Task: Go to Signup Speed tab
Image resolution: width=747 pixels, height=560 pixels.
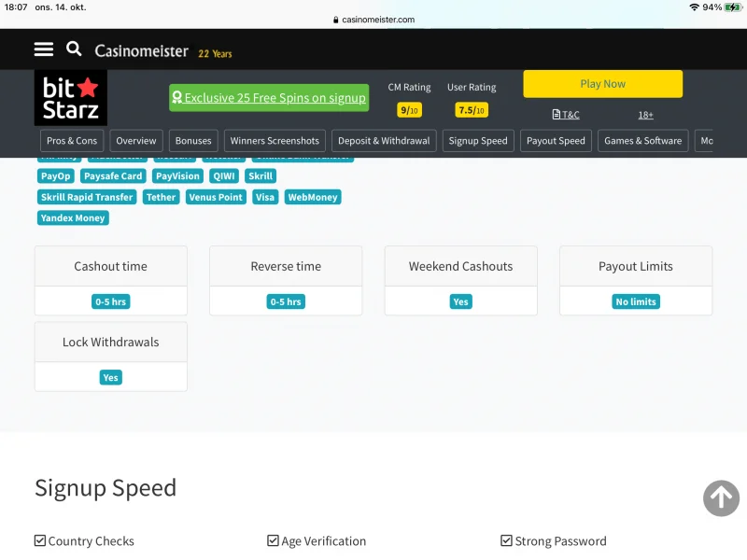Action: [x=478, y=141]
